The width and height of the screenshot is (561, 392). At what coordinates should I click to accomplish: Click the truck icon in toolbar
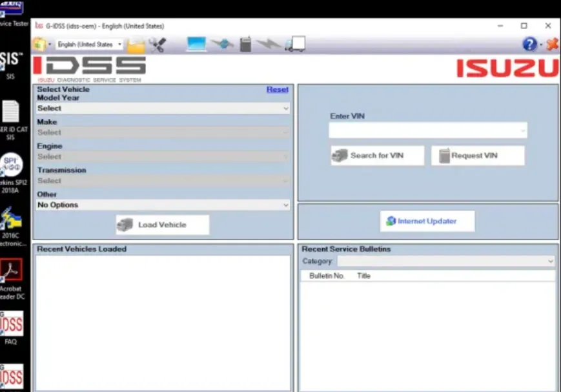coord(295,45)
